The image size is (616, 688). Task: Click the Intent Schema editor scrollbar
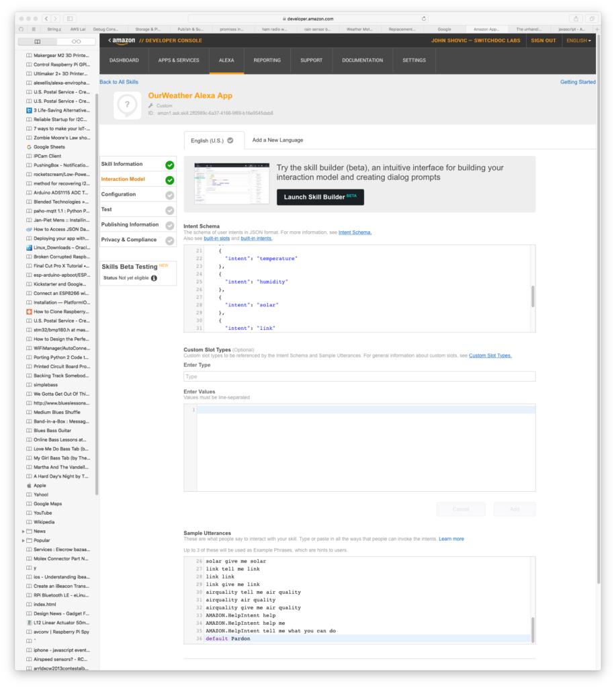533,296
